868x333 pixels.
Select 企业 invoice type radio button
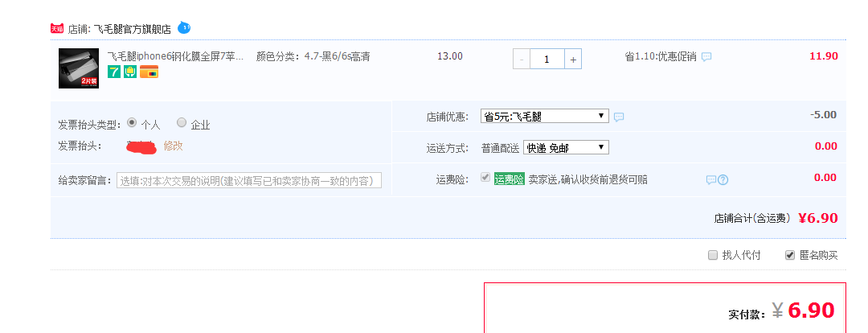181,122
